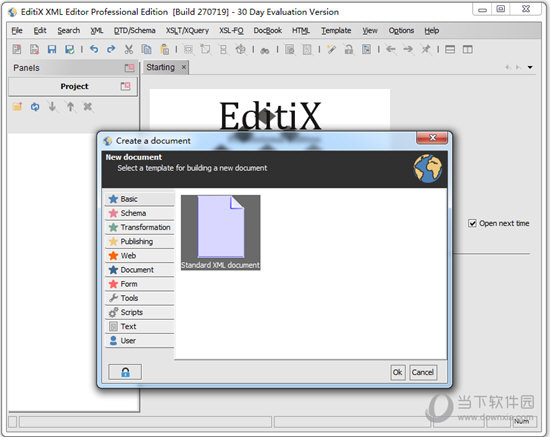Open the HTML menu

coord(301,31)
